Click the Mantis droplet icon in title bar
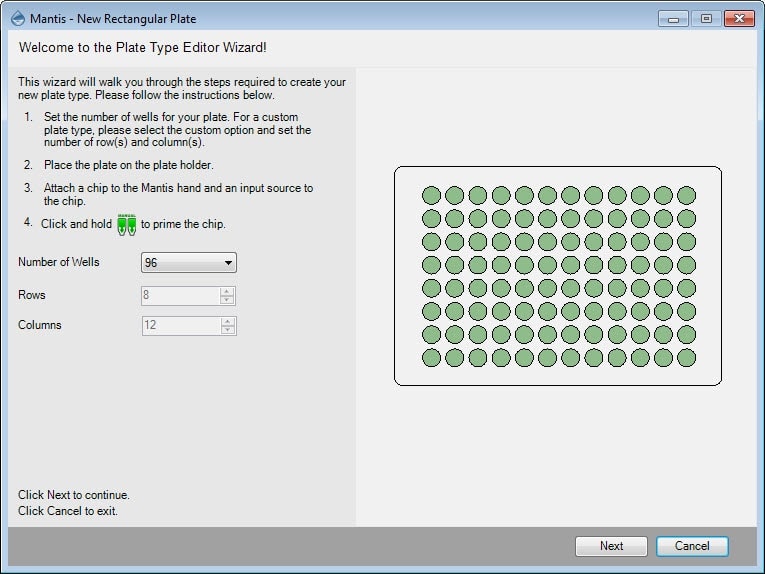 [x=18, y=18]
